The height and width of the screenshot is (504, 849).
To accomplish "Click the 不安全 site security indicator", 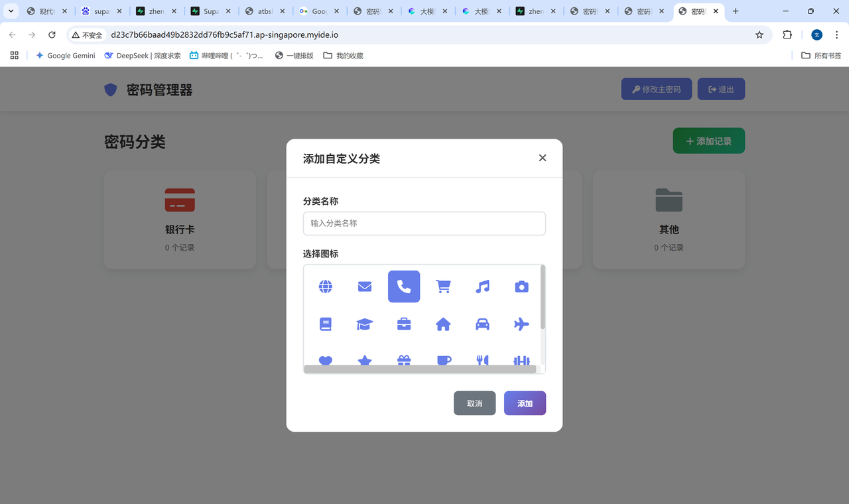I will 87,34.
